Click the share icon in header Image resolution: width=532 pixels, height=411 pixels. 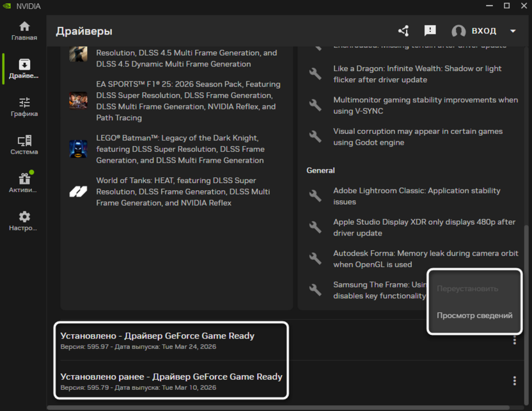[x=403, y=31]
